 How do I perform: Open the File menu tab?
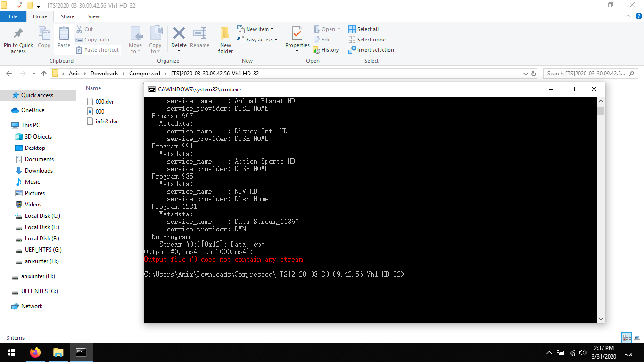click(x=13, y=16)
